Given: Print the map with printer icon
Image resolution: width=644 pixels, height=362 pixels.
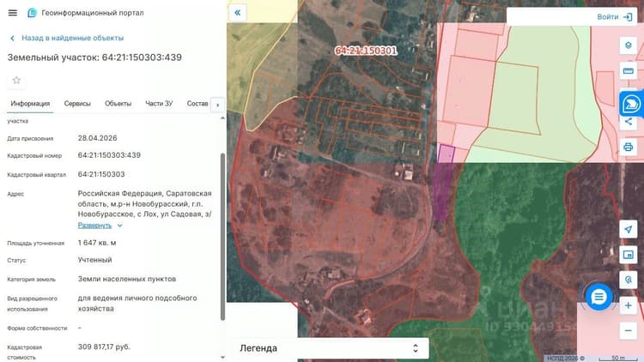Looking at the screenshot, I should coord(628,147).
